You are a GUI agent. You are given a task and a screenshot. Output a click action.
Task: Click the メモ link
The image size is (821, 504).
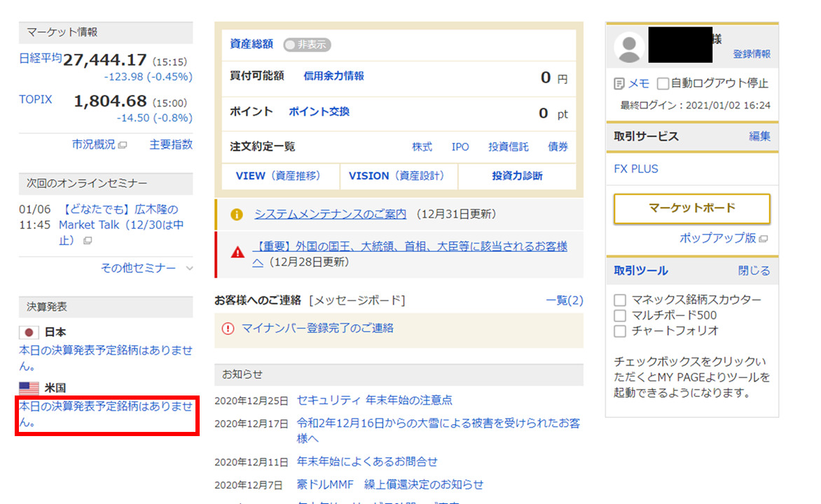639,84
